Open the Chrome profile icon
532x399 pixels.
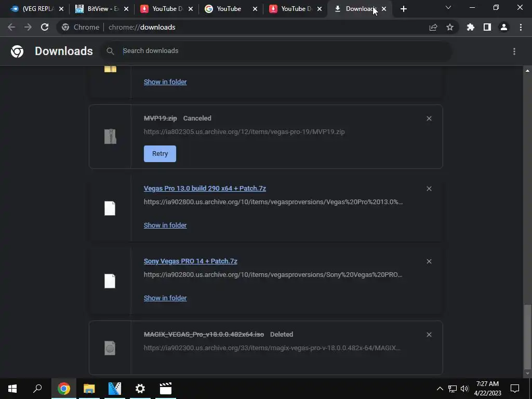tap(504, 27)
